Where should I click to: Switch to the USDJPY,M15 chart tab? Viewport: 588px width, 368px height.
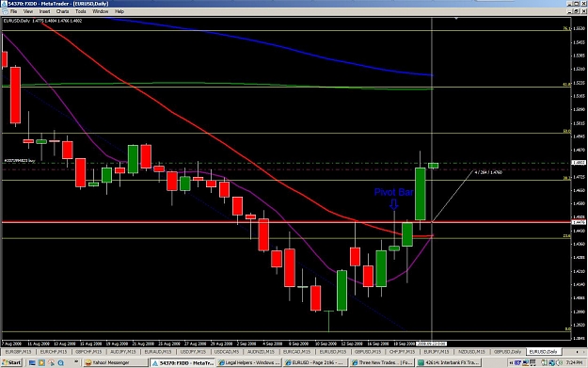point(193,352)
